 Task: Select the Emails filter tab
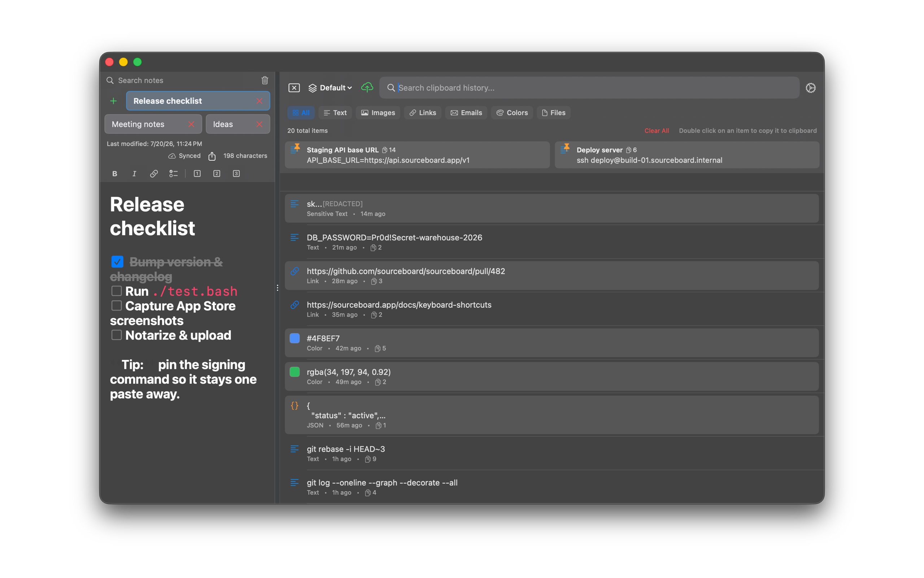466,113
